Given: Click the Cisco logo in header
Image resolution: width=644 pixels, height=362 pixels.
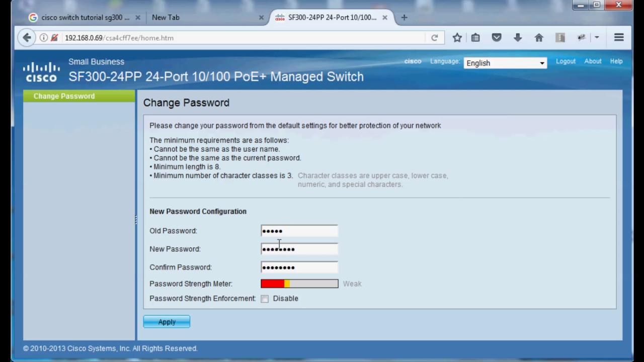Looking at the screenshot, I should pyautogui.click(x=41, y=71).
